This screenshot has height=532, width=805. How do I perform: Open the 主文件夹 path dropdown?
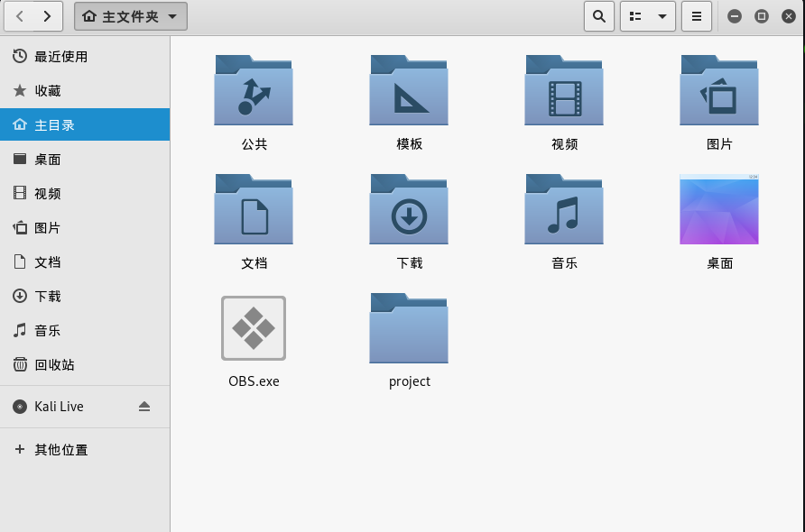(130, 16)
